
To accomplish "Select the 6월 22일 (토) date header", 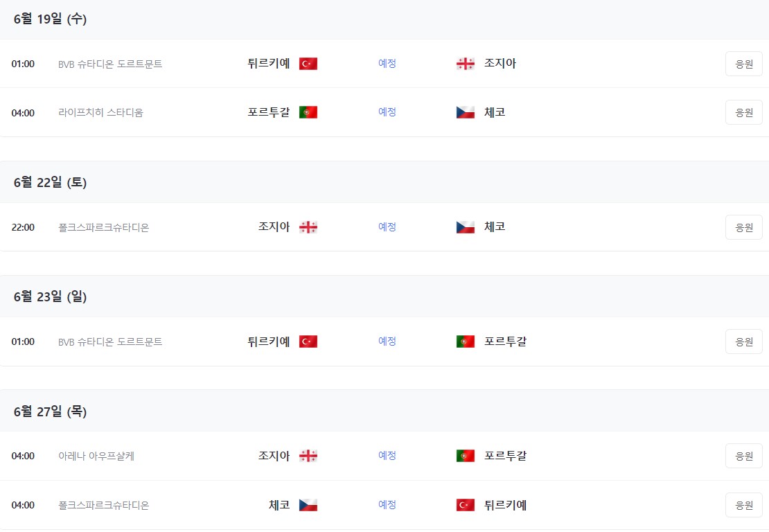I will point(51,181).
